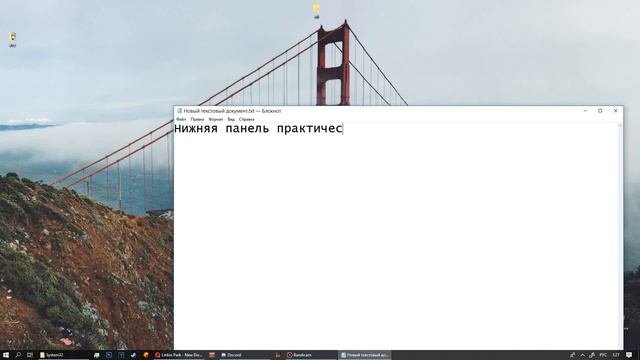Viewport: 640px width, 360px height.
Task: Switch to System32 folder taskbar button
Action: point(63,355)
